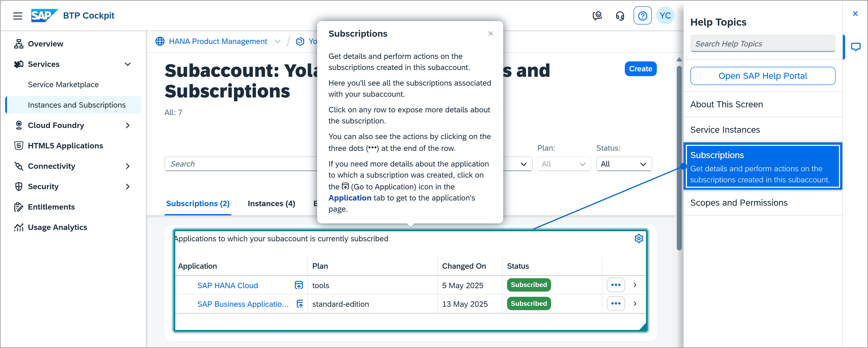
Task: Go to SAP HANA Cloud application icon
Action: click(x=299, y=285)
